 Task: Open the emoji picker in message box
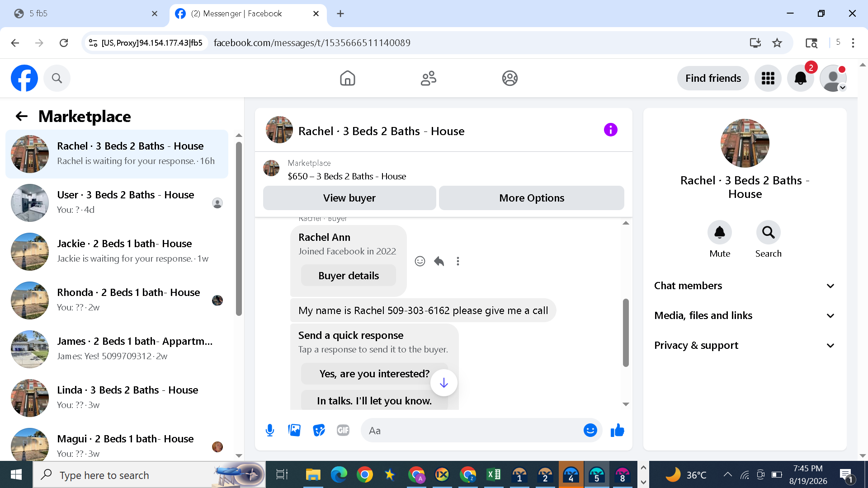590,430
